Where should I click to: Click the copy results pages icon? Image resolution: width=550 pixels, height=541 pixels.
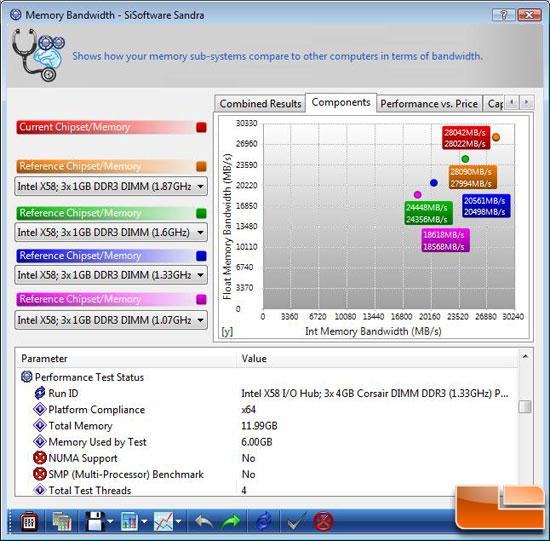point(61,521)
